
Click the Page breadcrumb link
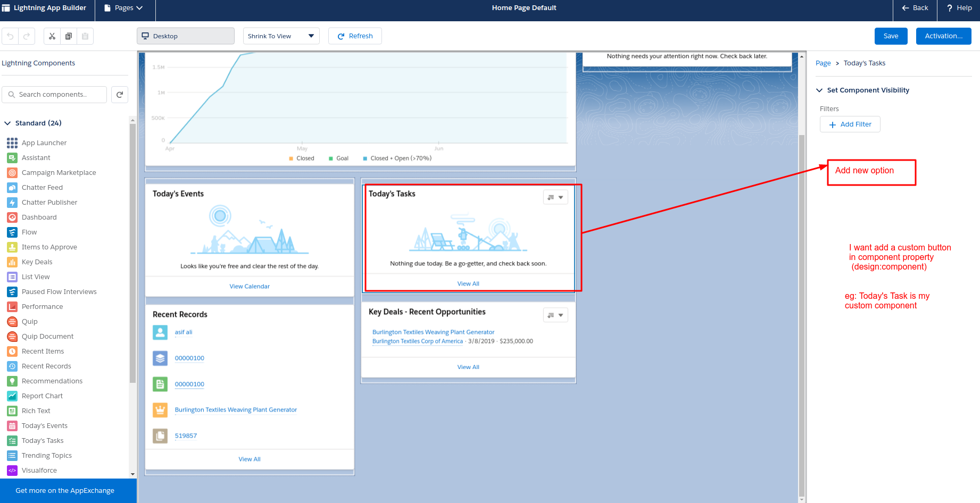823,63
